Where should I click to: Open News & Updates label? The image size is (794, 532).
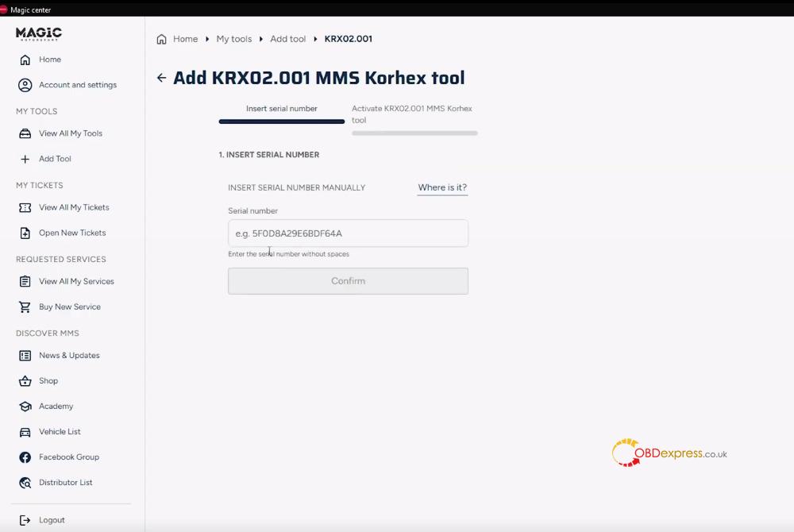[x=69, y=355]
